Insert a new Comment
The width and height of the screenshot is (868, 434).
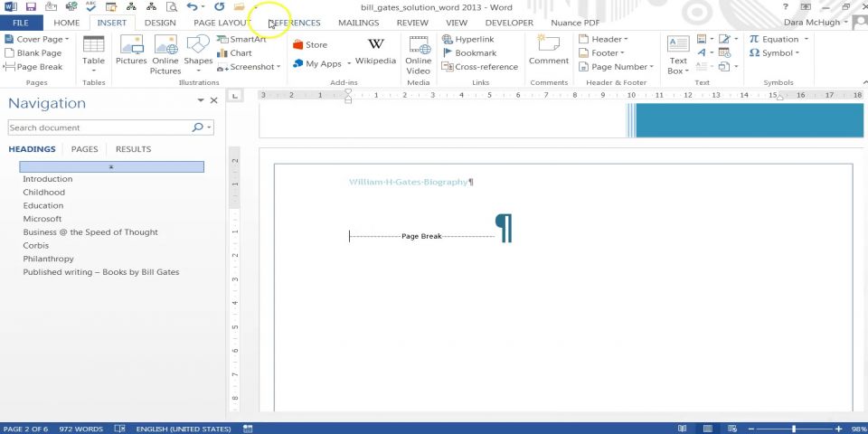(x=549, y=50)
